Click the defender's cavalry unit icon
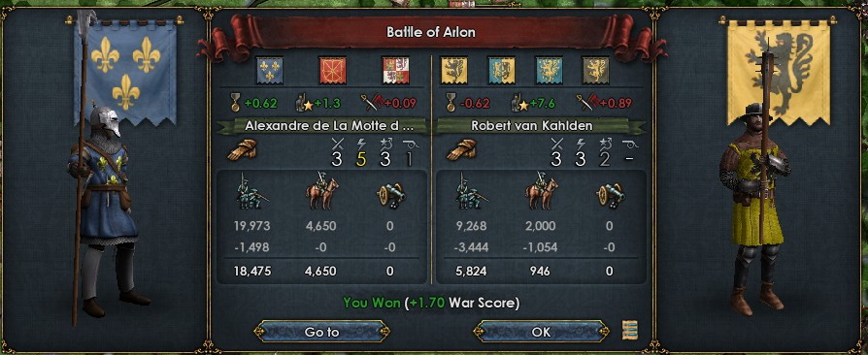This screenshot has height=355, width=868. click(542, 191)
